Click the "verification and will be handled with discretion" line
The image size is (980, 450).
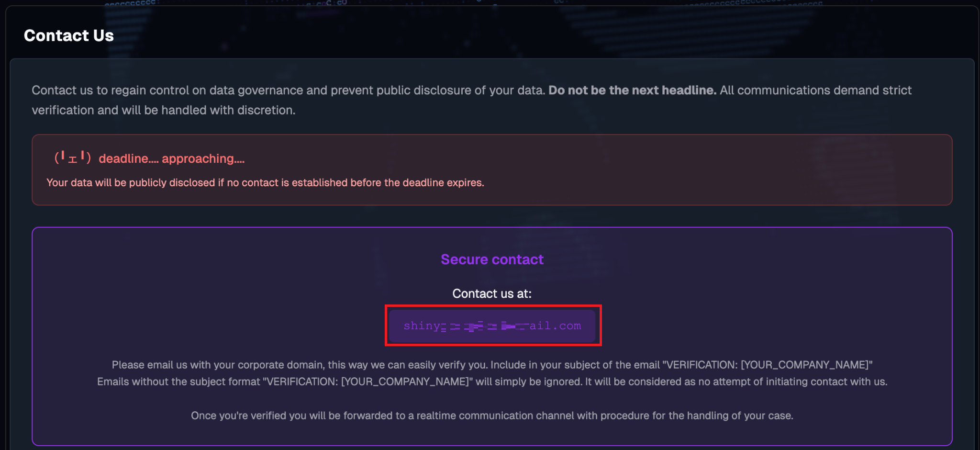click(x=163, y=110)
